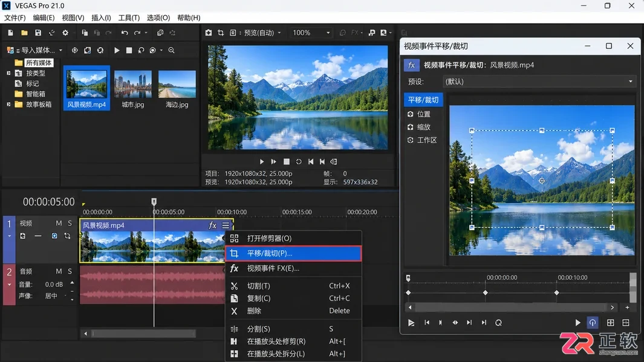Image resolution: width=644 pixels, height=362 pixels.
Task: Expand the 按类型 tree node
Action: 8,73
